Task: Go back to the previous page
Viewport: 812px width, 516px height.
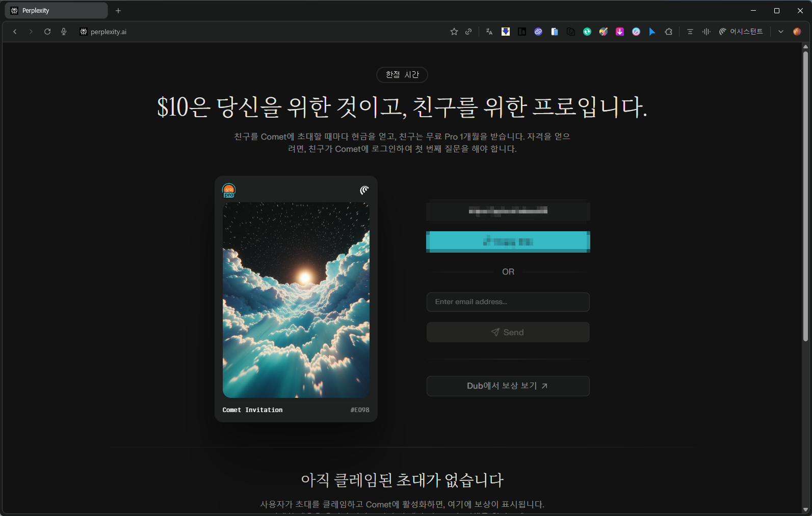Action: [x=15, y=32]
